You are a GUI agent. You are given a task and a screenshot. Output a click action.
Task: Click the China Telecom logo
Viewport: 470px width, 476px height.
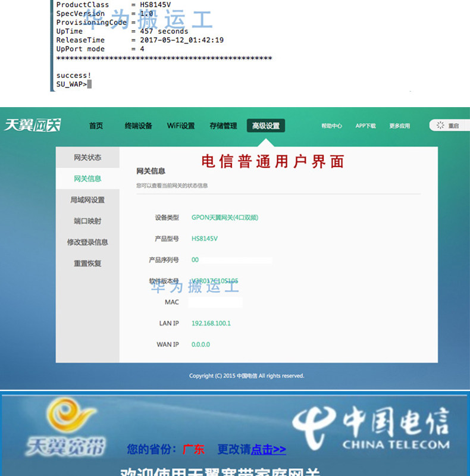(371, 428)
